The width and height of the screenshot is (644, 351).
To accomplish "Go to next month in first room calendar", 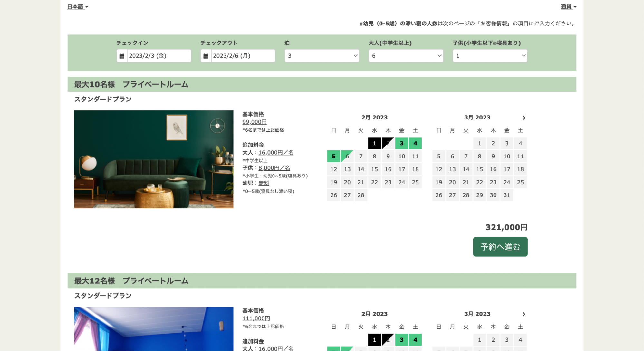I will [x=524, y=118].
